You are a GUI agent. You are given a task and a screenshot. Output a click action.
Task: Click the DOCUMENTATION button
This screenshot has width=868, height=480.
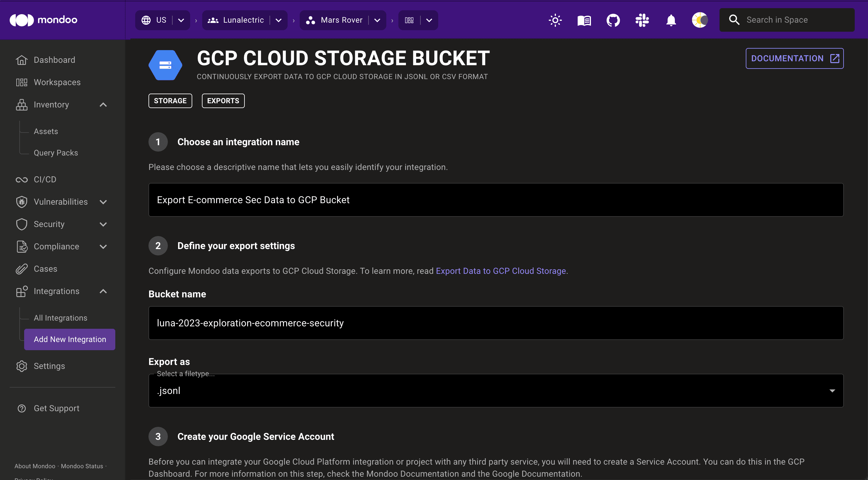tap(794, 58)
